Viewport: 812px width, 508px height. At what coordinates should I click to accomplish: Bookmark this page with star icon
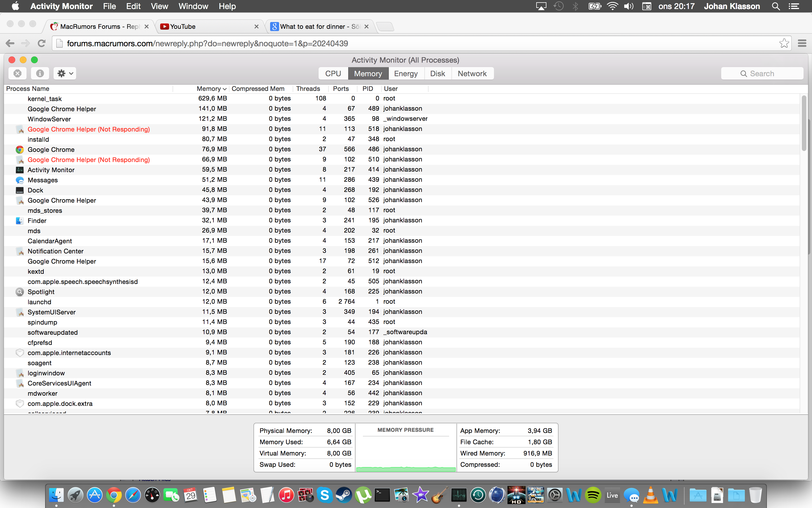[784, 43]
